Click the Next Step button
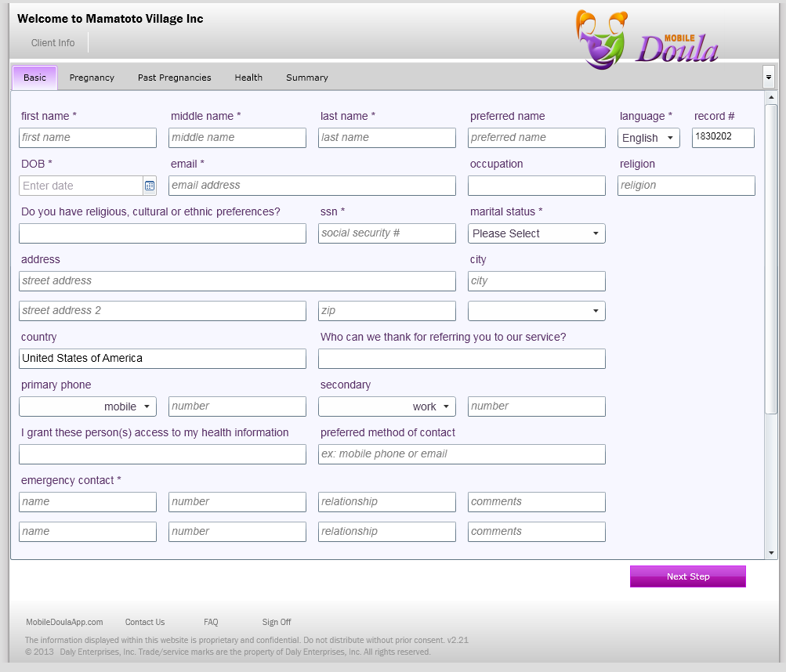786x672 pixels. (x=688, y=576)
